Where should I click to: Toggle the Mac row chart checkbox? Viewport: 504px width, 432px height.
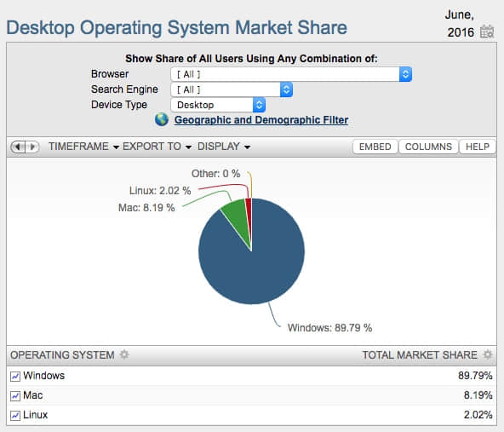[15, 395]
